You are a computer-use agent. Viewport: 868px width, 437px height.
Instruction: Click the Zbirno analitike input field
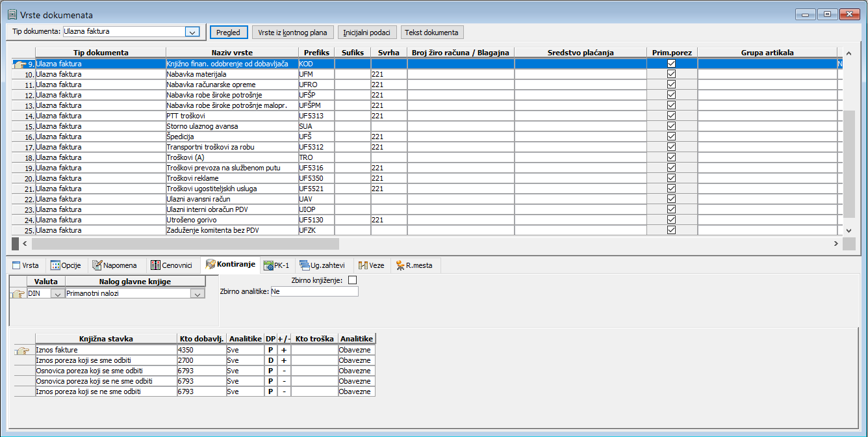point(314,292)
